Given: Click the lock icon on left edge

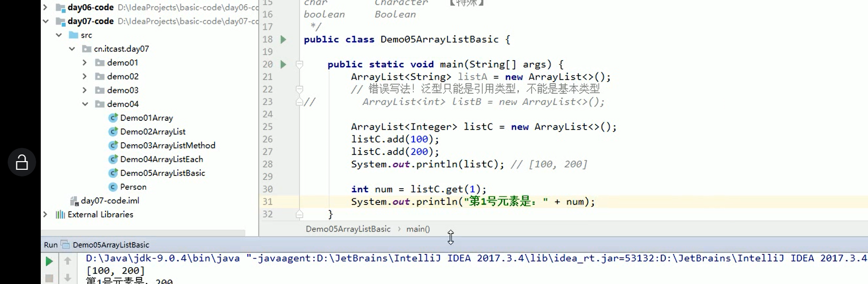Looking at the screenshot, I should pyautogui.click(x=22, y=162).
